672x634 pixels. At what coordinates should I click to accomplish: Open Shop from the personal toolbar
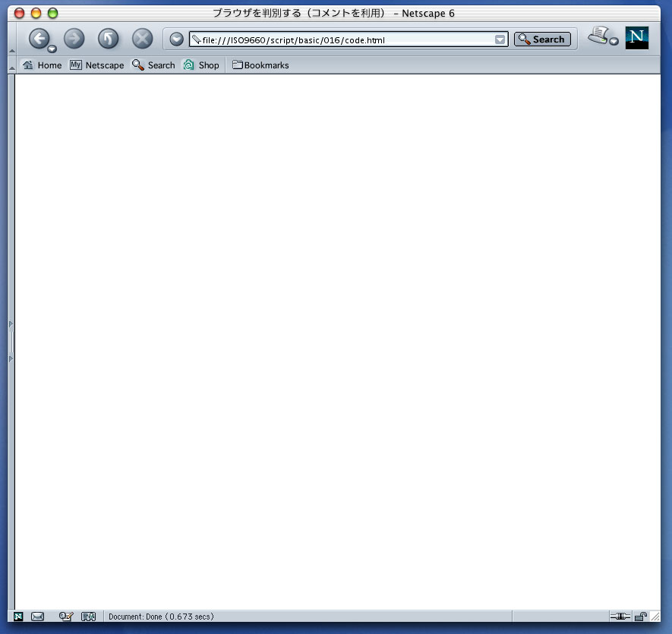coord(201,65)
